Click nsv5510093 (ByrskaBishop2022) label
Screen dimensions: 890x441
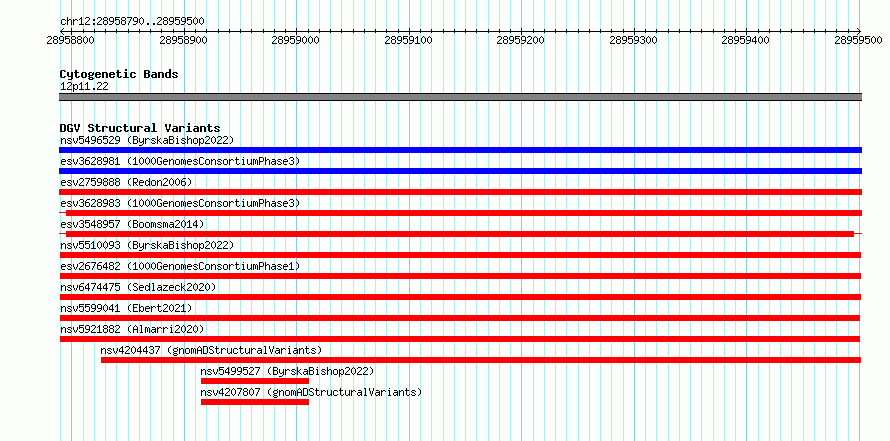click(147, 245)
